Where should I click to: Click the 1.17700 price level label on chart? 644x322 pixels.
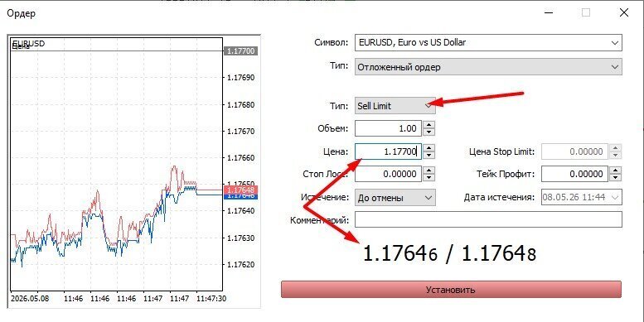coord(241,51)
